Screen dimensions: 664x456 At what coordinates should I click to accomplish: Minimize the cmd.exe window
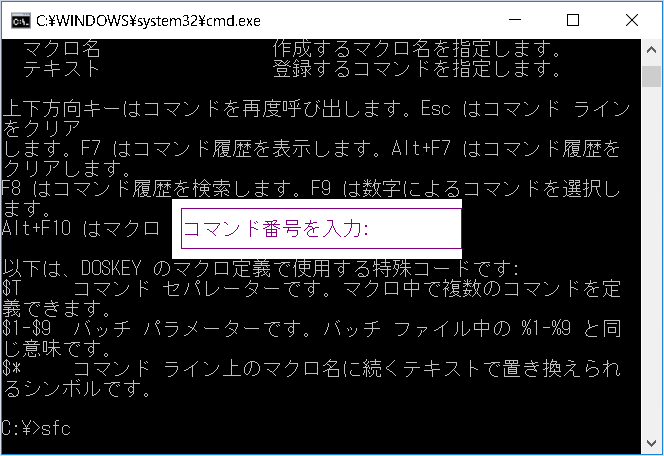pyautogui.click(x=515, y=20)
